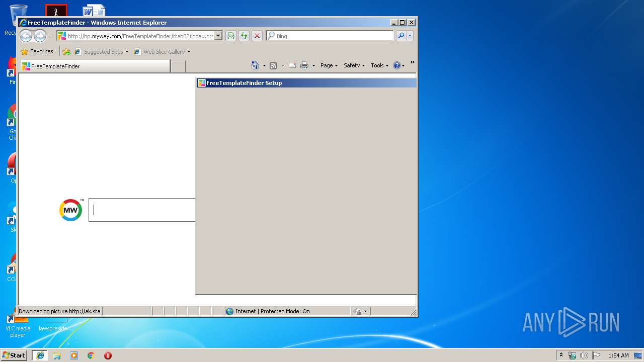Viewport: 644px width, 362px height.
Task: Open the Page menu
Action: coord(329,65)
